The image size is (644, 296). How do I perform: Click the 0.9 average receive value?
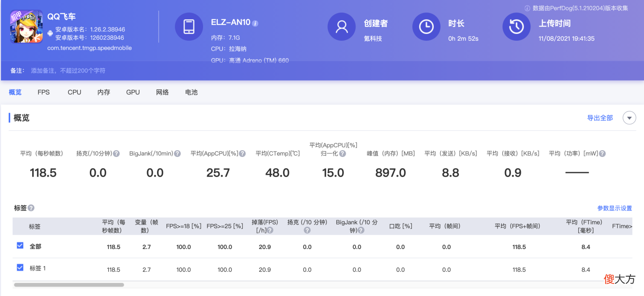pyautogui.click(x=513, y=173)
